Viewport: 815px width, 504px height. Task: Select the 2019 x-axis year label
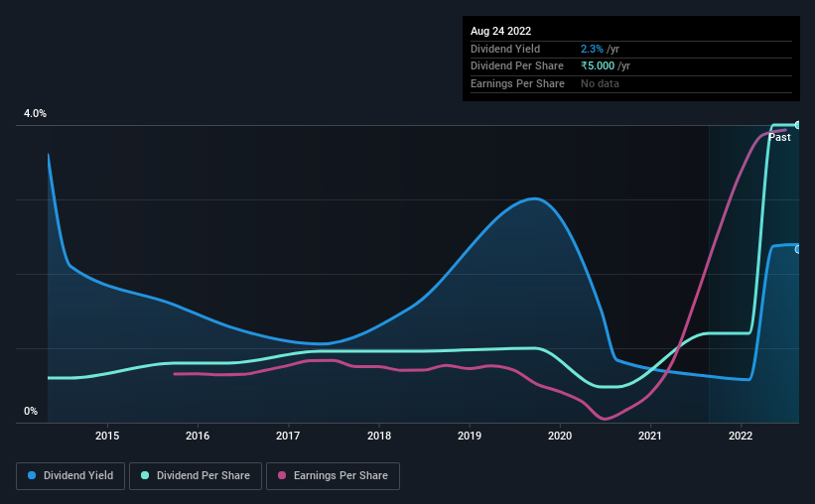470,436
